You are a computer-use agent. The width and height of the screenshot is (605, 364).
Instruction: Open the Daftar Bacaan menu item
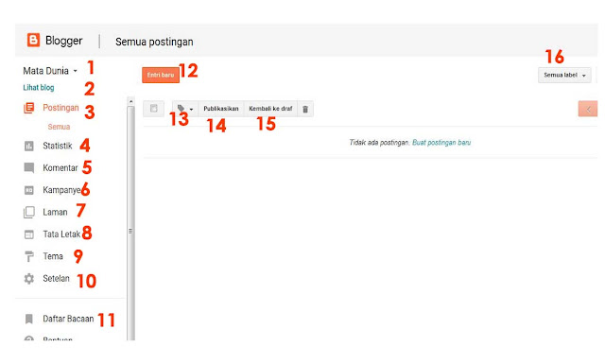(x=68, y=319)
